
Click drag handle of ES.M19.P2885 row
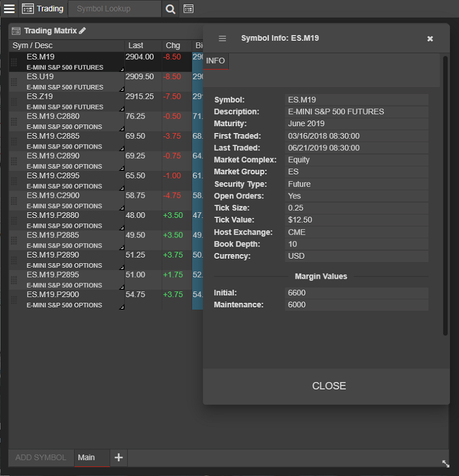(14, 240)
